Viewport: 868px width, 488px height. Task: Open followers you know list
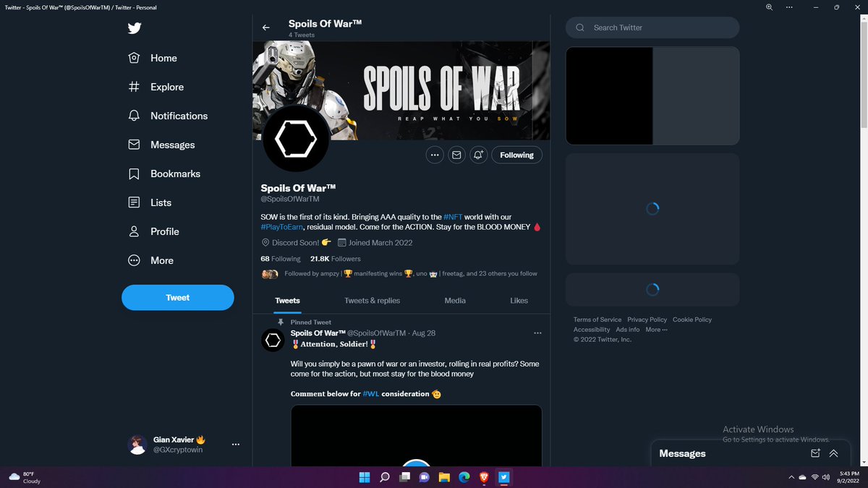click(x=399, y=274)
